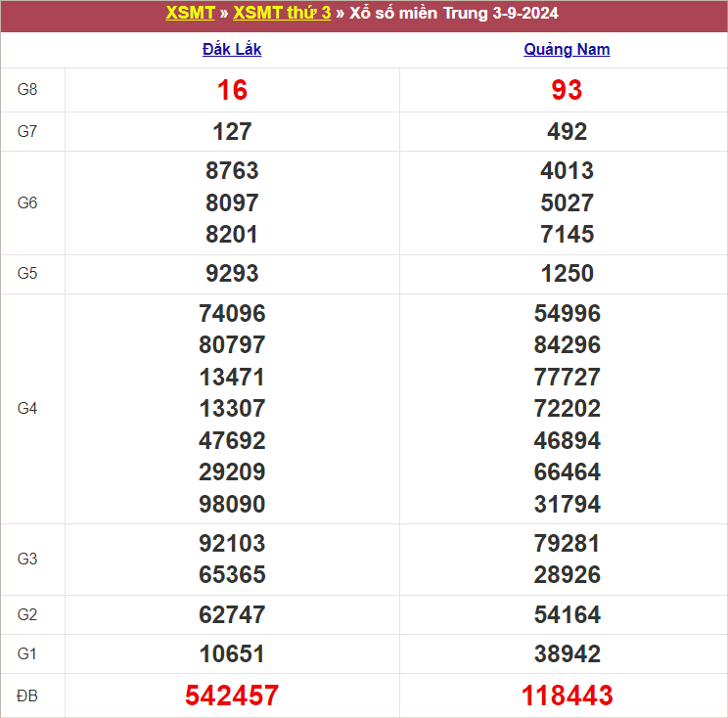Select Đắk Lắk G4 number 98090
Viewport: 728px width, 718px height.
(x=232, y=504)
